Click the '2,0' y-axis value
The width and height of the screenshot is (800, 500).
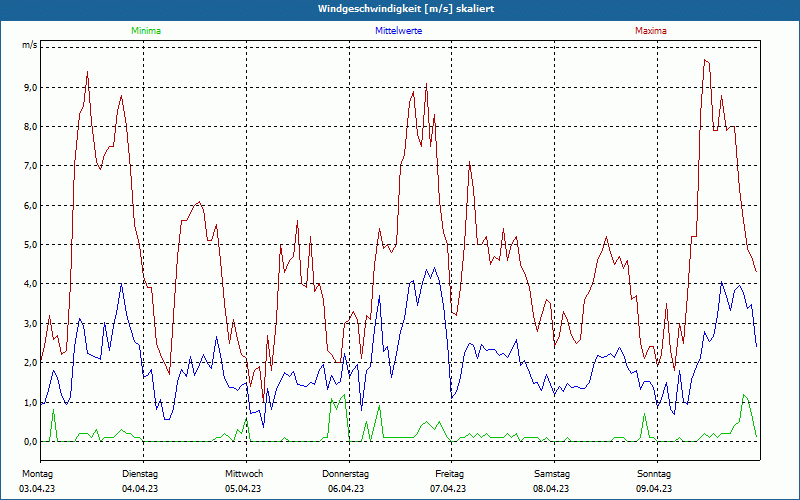point(30,363)
